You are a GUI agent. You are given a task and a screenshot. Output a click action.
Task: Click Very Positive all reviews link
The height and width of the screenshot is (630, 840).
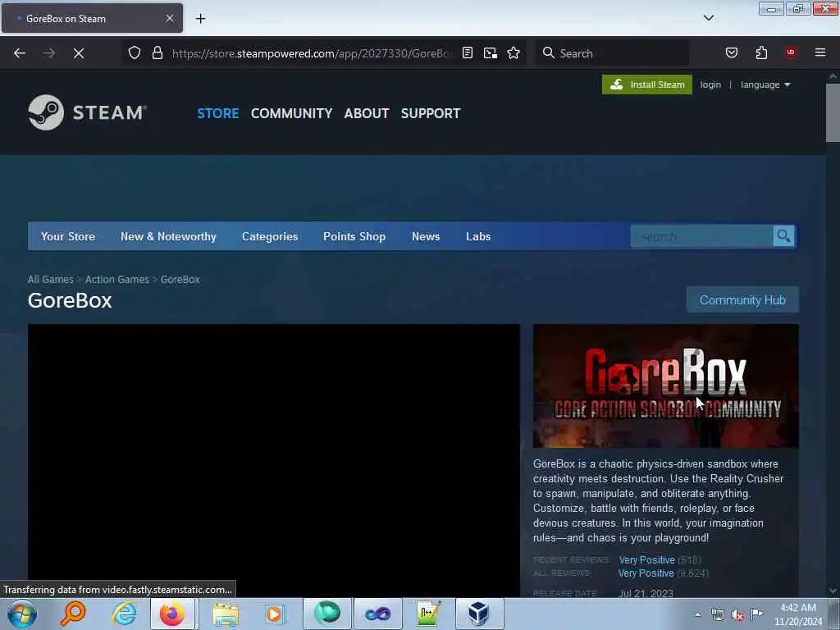[646, 573]
